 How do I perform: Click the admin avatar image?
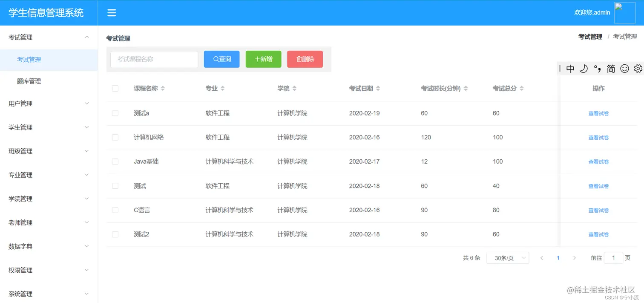click(x=625, y=13)
